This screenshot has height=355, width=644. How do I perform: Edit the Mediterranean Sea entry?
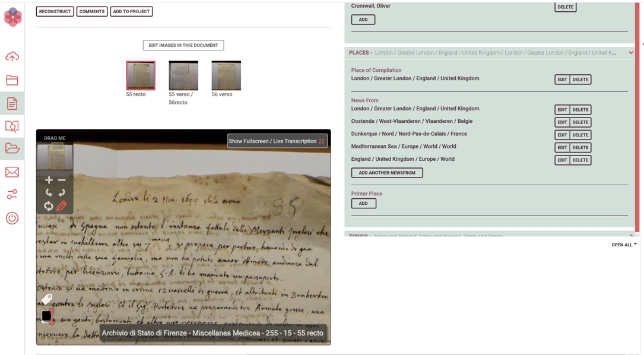click(562, 147)
